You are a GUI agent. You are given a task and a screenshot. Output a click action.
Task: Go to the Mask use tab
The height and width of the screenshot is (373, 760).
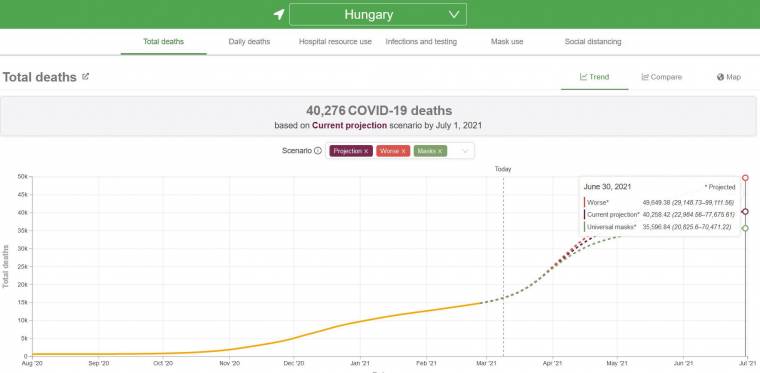[x=507, y=42]
